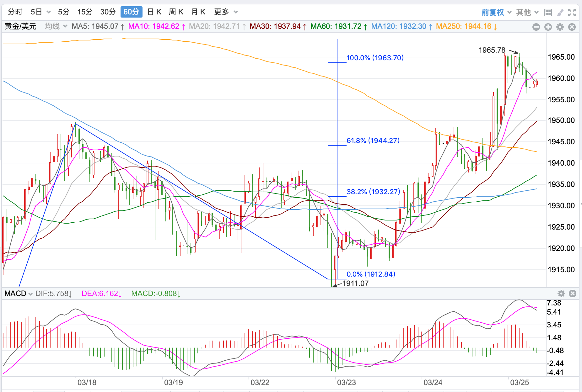Click the 03/23 date marker on time axis
This screenshot has width=582, height=392.
[x=347, y=383]
